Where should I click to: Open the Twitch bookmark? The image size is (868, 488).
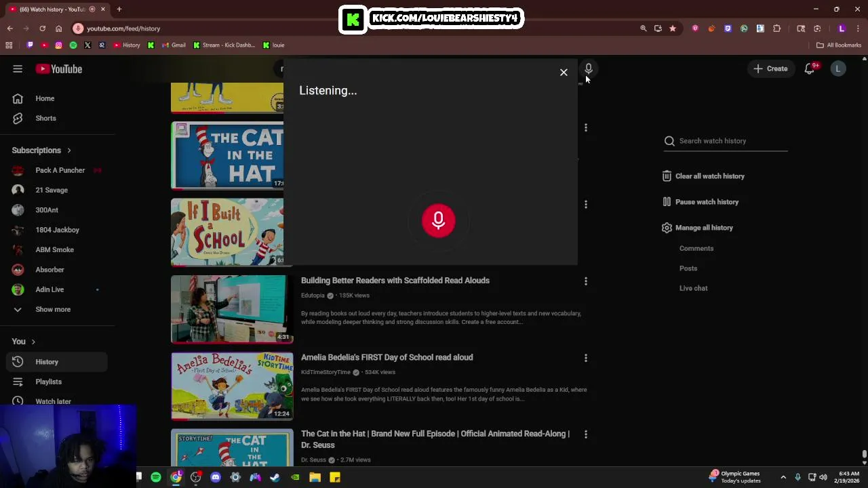pyautogui.click(x=30, y=45)
